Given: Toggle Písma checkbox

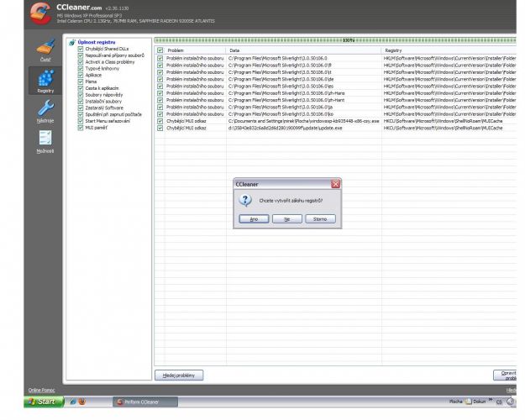Looking at the screenshot, I should click(x=81, y=81).
